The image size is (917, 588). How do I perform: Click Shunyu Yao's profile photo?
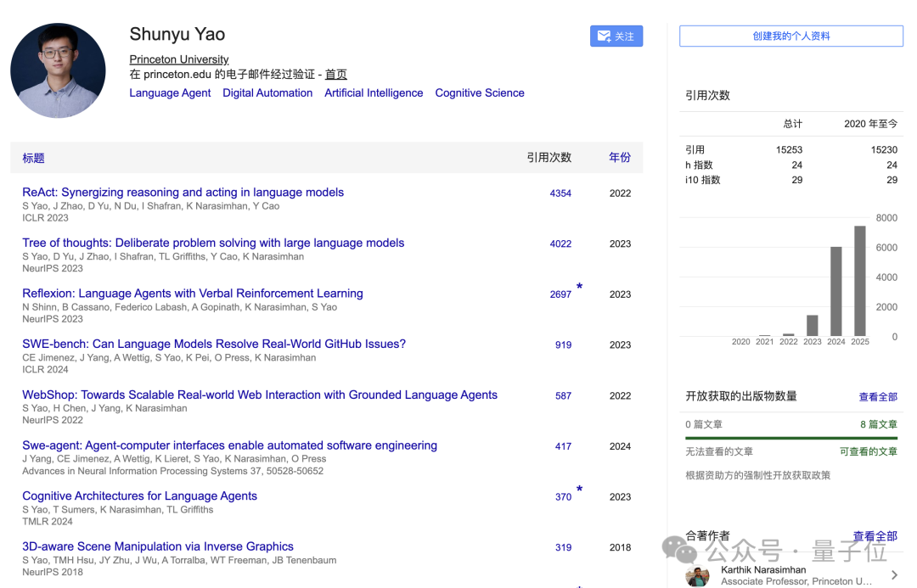[x=59, y=70]
